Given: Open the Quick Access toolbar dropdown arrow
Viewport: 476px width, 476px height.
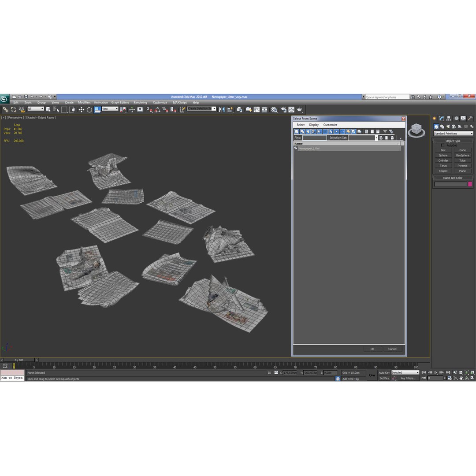Looking at the screenshot, I should click(55, 97).
